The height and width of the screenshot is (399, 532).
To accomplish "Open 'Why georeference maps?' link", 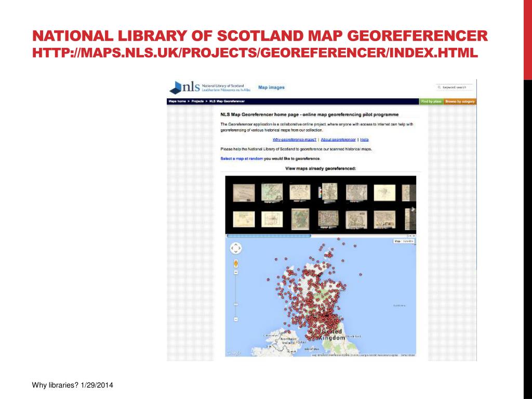I will pos(294,139).
